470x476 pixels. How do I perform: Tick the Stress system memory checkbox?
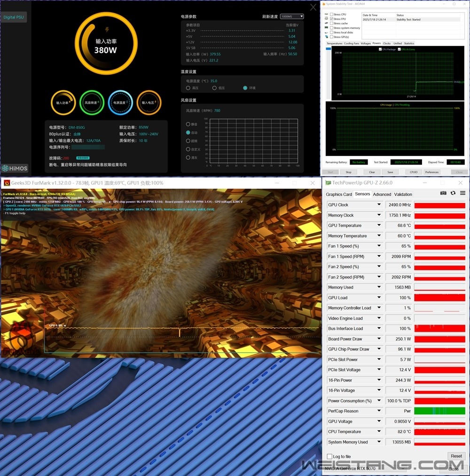[331, 28]
